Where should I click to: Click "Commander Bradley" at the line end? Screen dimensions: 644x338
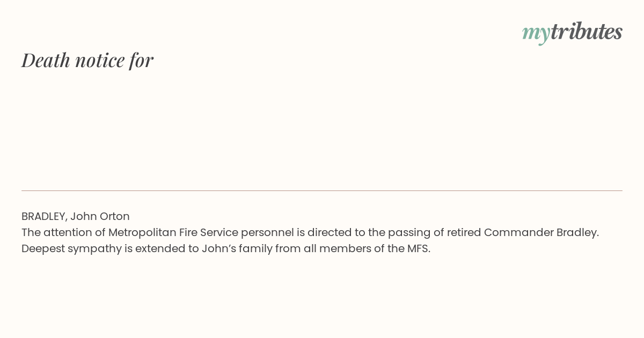tap(541, 232)
